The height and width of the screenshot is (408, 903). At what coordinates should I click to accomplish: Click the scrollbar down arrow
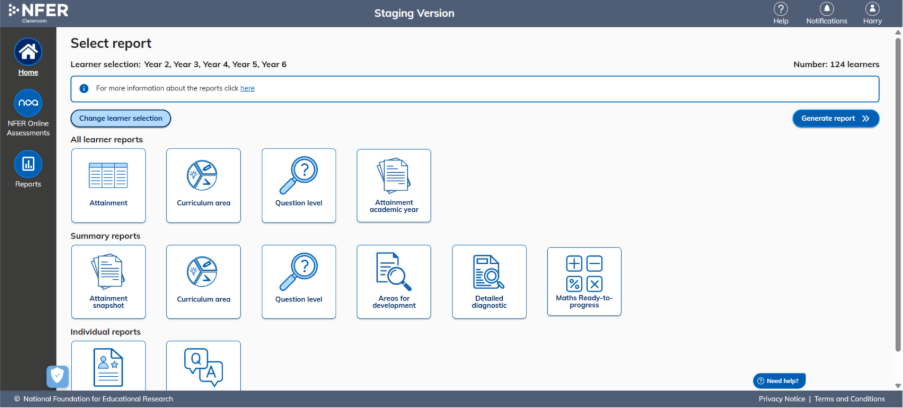pos(897,386)
